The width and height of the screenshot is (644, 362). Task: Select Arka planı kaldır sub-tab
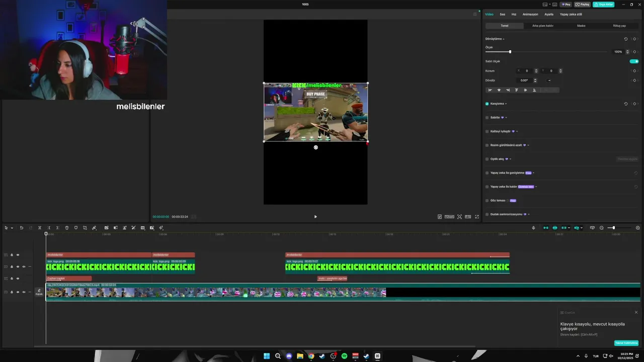pyautogui.click(x=543, y=26)
